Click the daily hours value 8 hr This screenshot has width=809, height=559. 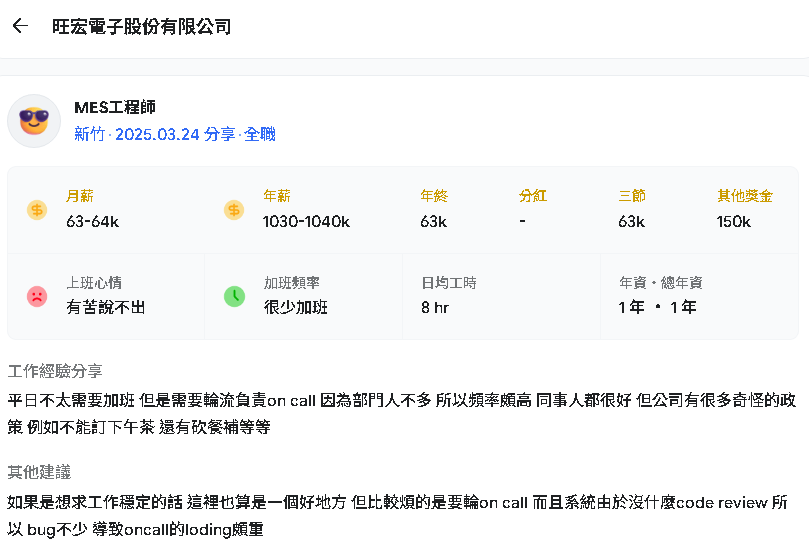[435, 307]
